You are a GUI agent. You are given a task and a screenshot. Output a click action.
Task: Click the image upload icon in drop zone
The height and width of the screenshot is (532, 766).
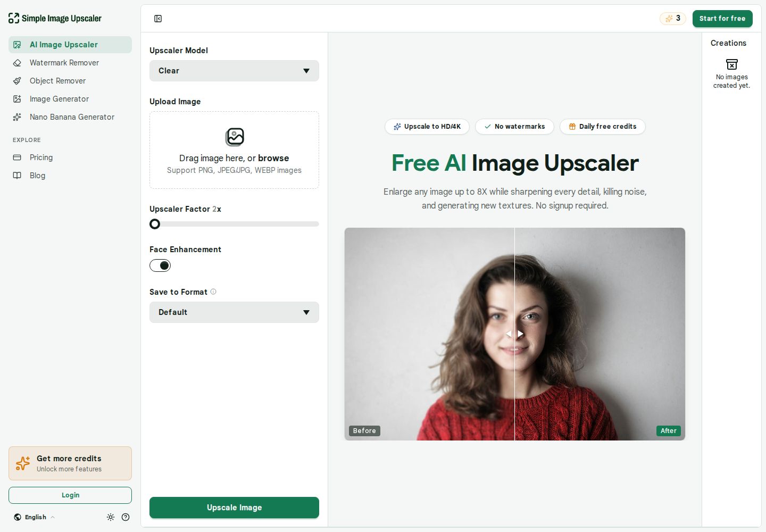[x=235, y=137]
